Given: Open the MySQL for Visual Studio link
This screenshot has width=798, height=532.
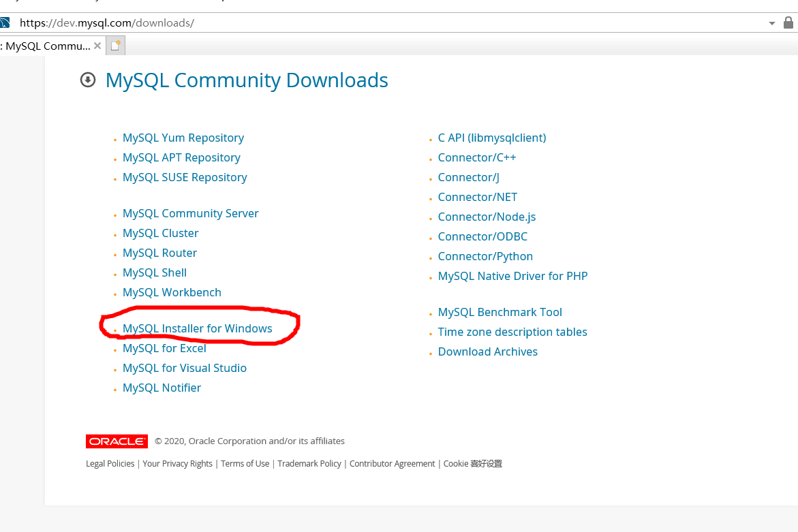Looking at the screenshot, I should (x=185, y=369).
